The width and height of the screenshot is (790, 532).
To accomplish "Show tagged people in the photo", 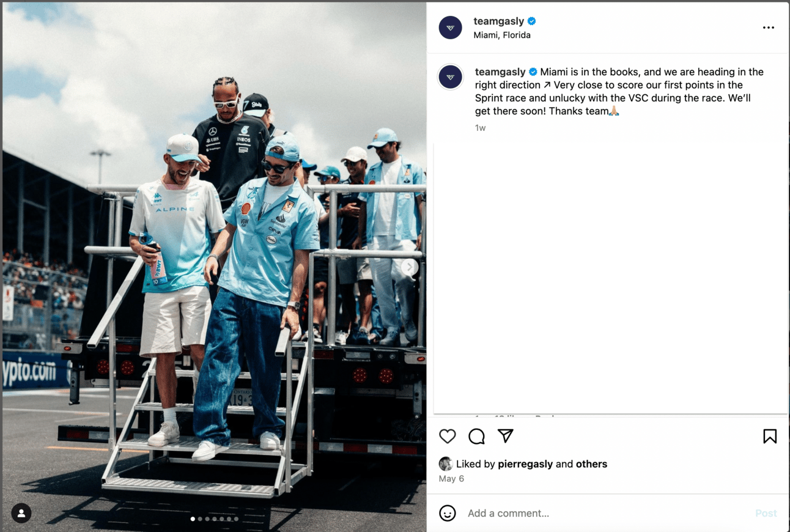I will (21, 513).
